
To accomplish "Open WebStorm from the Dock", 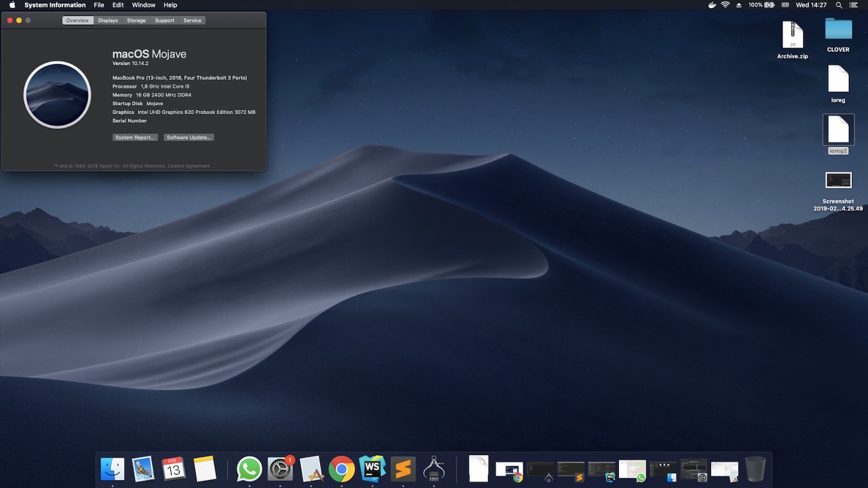I will click(372, 468).
